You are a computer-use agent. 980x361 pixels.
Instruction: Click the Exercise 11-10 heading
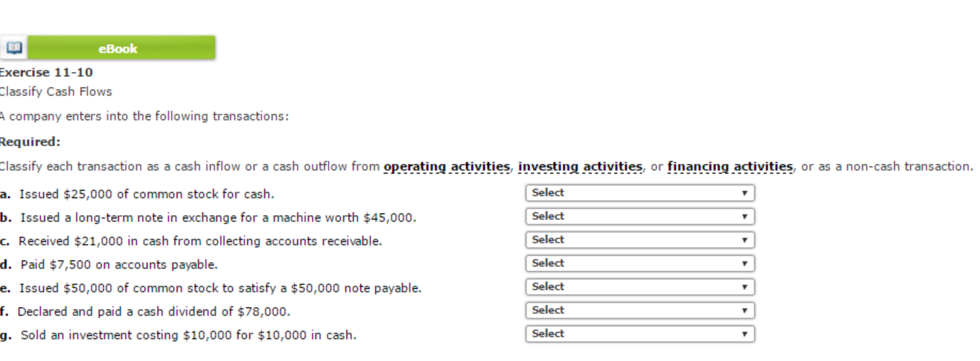(x=46, y=73)
